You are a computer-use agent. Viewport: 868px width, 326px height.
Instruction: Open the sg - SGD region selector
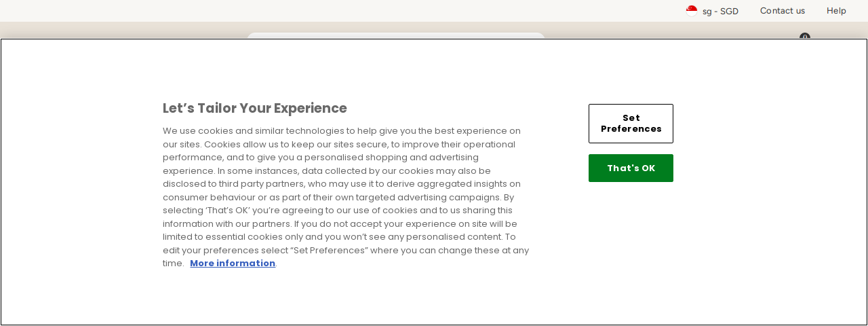click(x=712, y=11)
